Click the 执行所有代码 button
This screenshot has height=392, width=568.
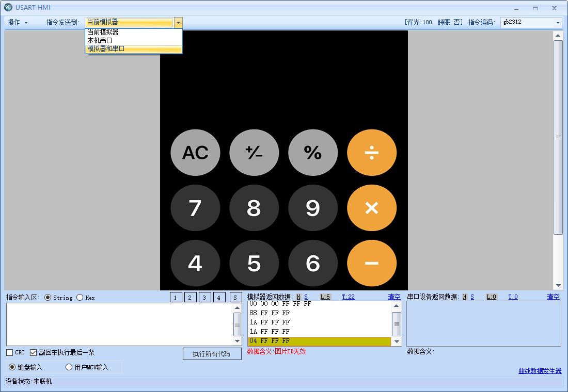pyautogui.click(x=212, y=354)
